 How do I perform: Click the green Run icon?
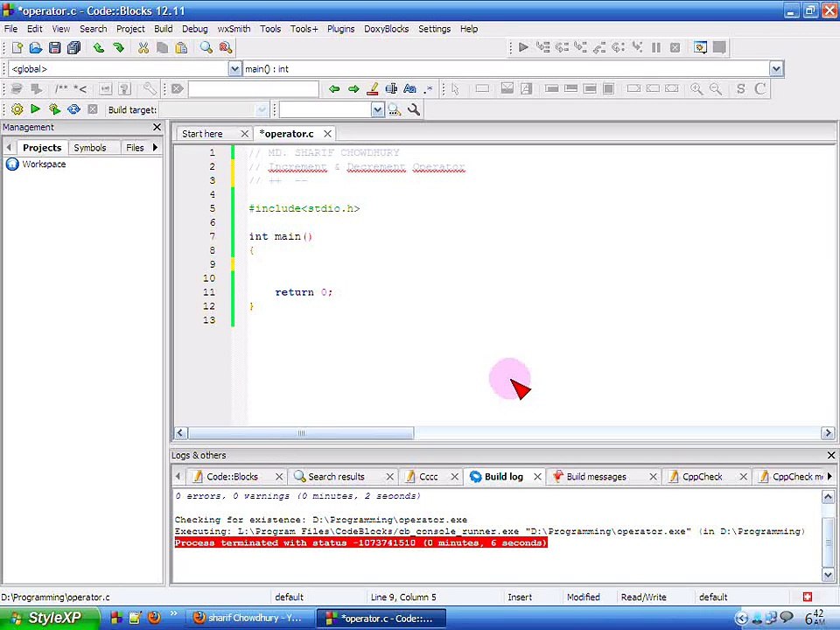click(35, 109)
